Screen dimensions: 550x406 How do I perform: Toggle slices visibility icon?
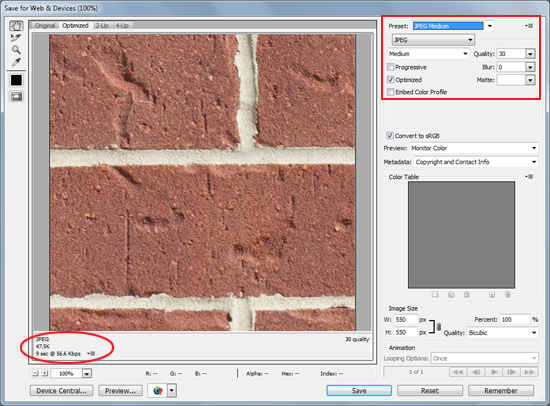pyautogui.click(x=16, y=96)
